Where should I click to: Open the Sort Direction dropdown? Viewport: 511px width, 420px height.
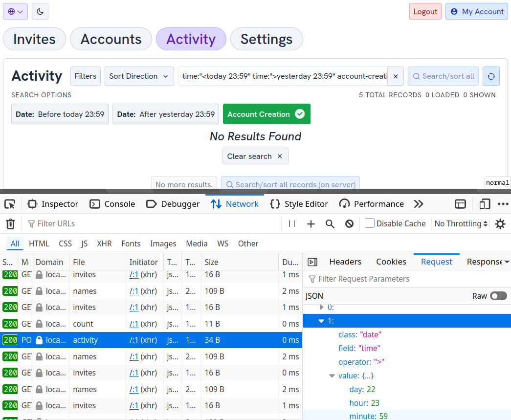coord(139,76)
